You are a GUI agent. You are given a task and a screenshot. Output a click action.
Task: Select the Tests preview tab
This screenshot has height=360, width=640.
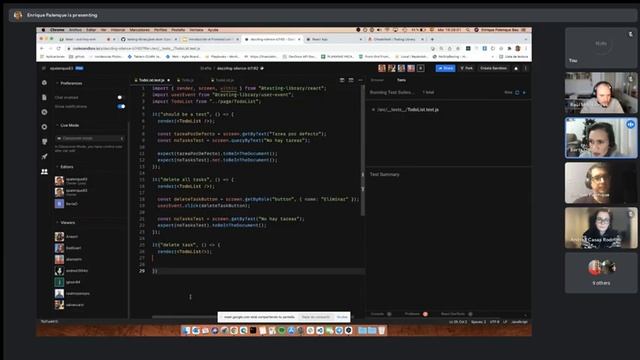point(401,80)
